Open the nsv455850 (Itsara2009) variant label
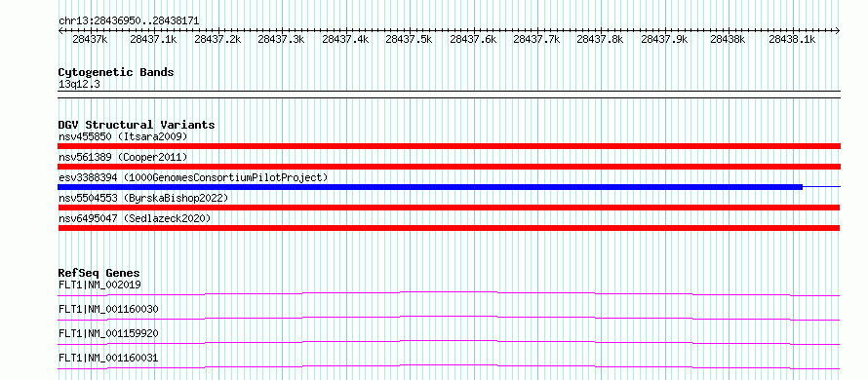Image resolution: width=868 pixels, height=380 pixels. [x=124, y=136]
